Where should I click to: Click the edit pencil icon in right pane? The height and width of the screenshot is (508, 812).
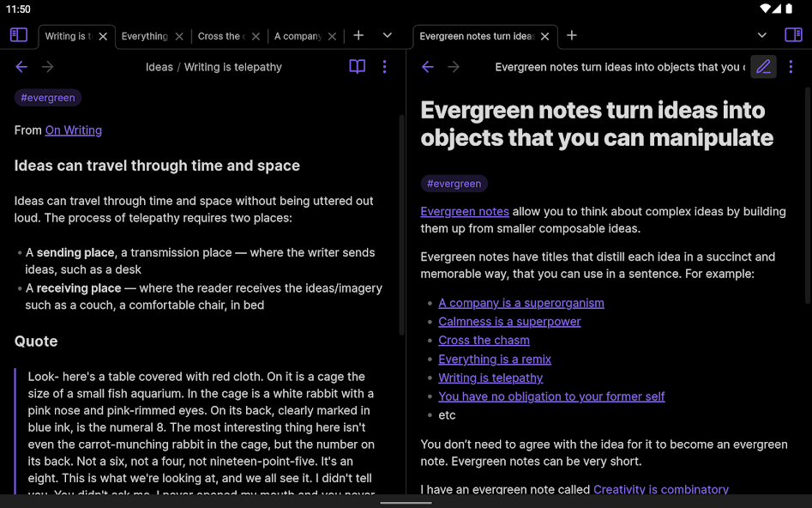click(x=763, y=67)
